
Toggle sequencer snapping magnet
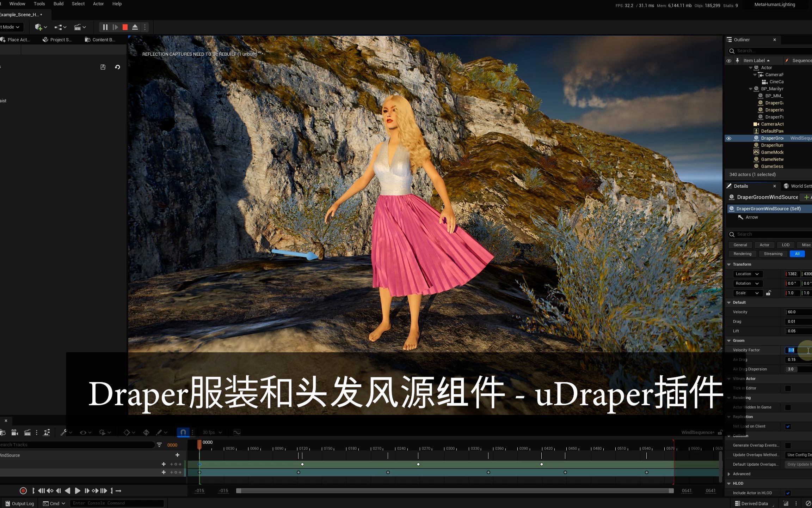[x=183, y=432]
